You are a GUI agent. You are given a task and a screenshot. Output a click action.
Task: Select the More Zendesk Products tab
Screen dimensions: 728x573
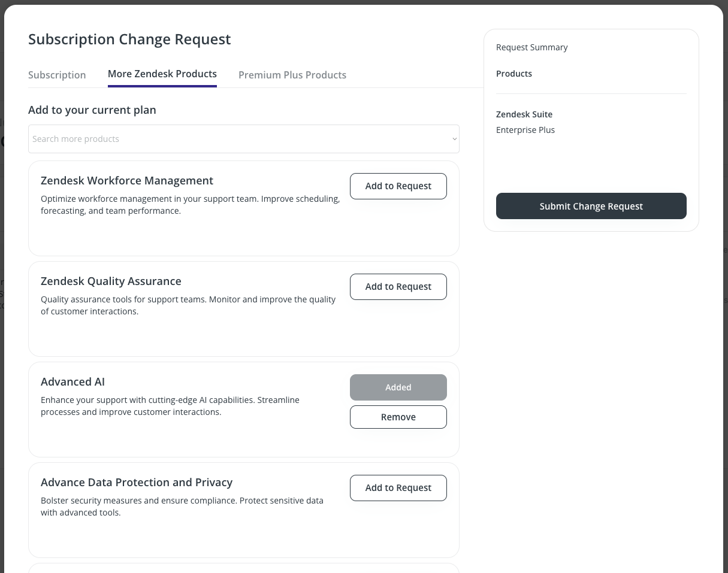click(162, 74)
